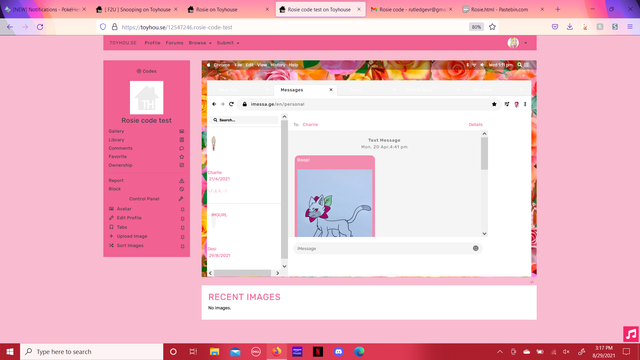This screenshot has width=640, height=360.
Task: Open the user avatar dropdown menu
Action: 517,42
